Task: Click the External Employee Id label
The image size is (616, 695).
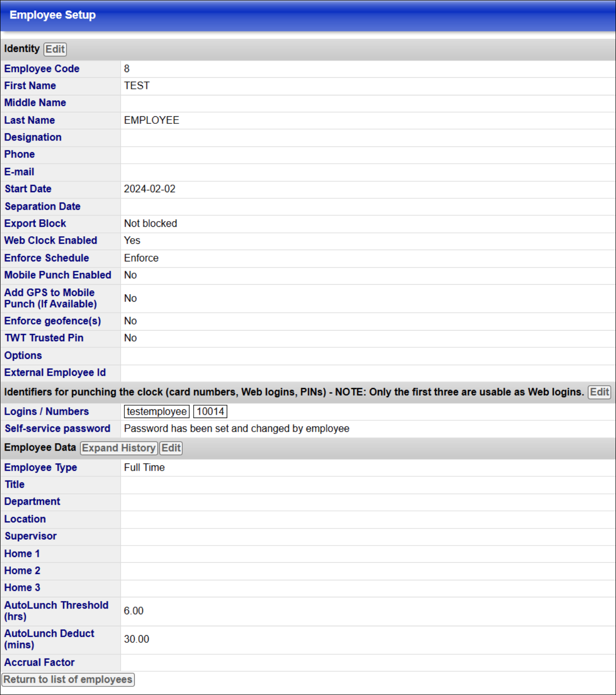Action: (55, 373)
